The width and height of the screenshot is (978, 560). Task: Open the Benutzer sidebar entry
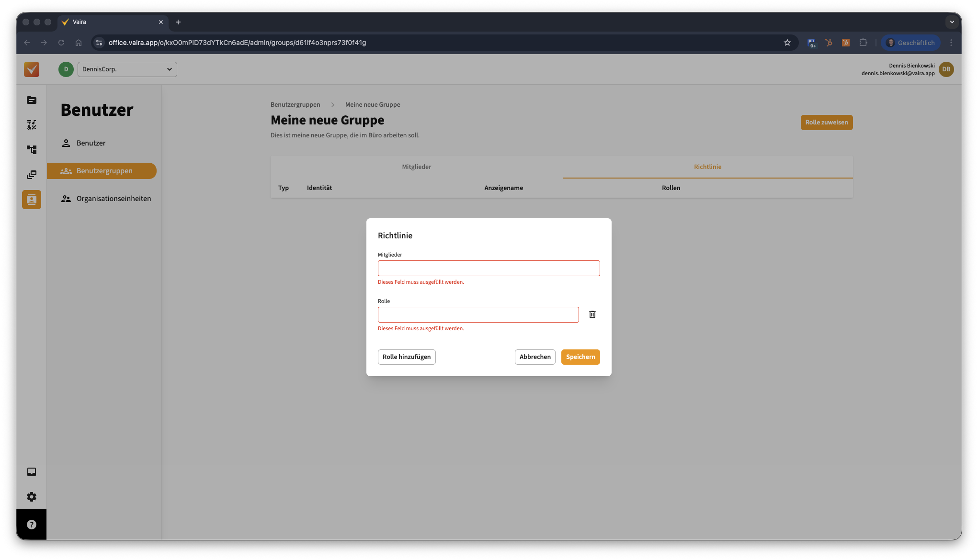coord(91,143)
